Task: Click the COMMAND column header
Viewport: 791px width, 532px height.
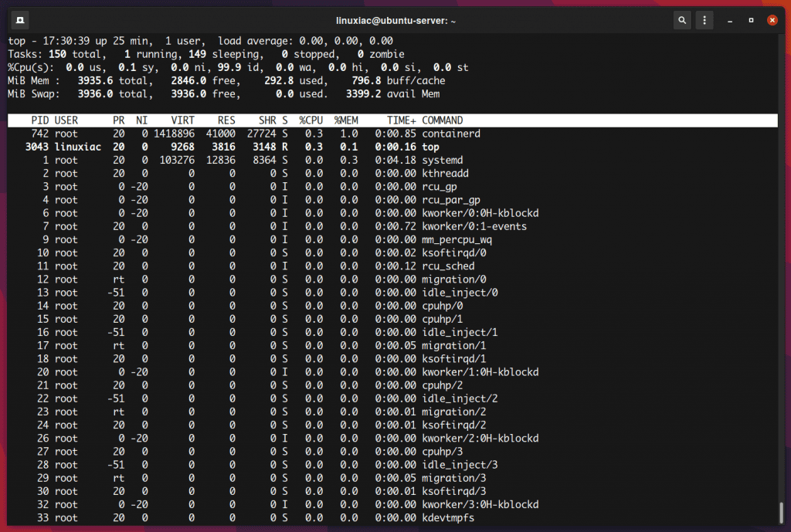Action: tap(443, 120)
